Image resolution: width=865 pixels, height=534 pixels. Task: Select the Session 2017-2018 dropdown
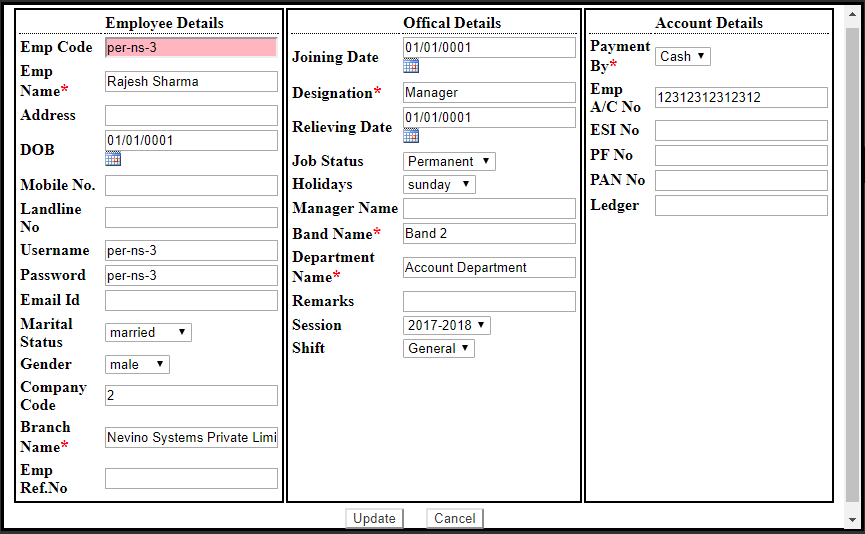coord(447,325)
